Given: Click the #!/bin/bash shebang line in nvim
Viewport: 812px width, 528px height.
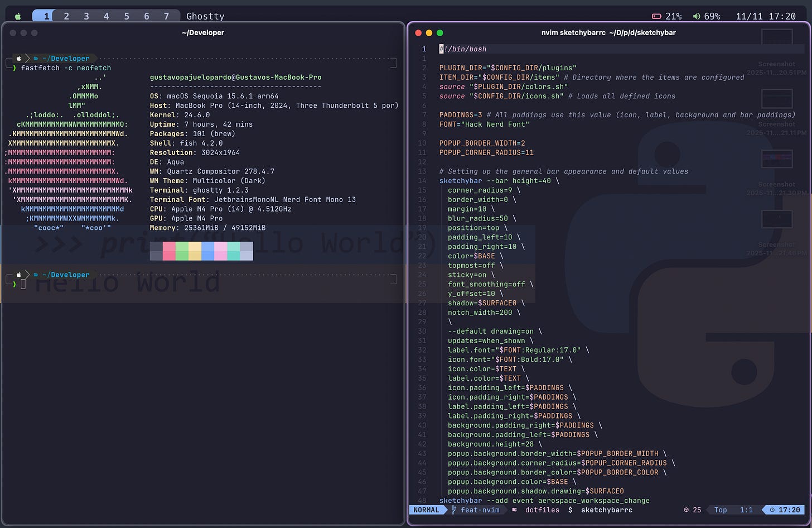Looking at the screenshot, I should click(463, 49).
